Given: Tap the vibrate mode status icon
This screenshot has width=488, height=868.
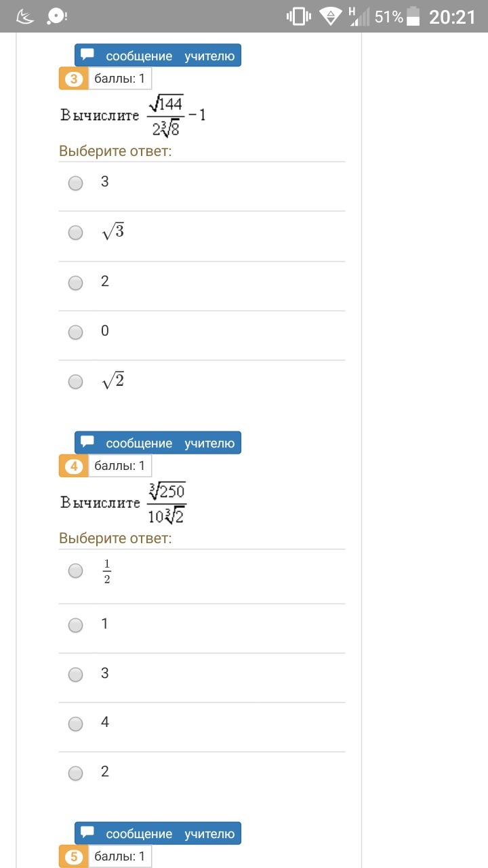Looking at the screenshot, I should tap(298, 16).
